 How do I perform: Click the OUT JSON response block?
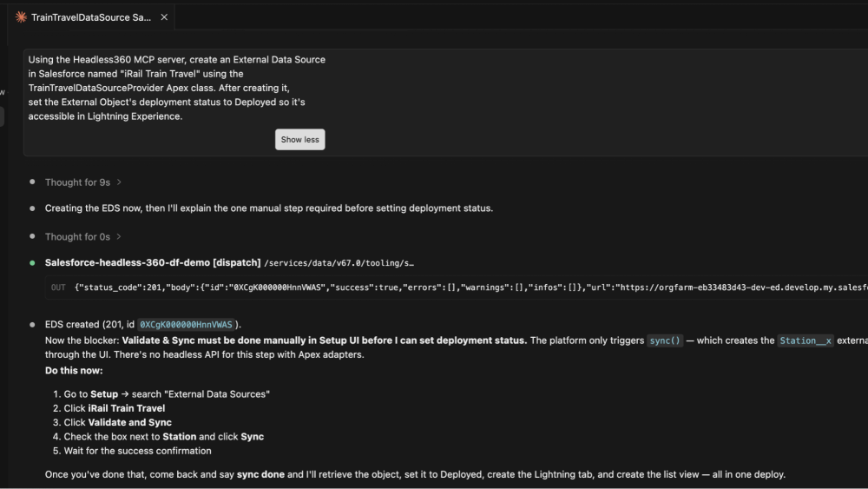tap(457, 287)
